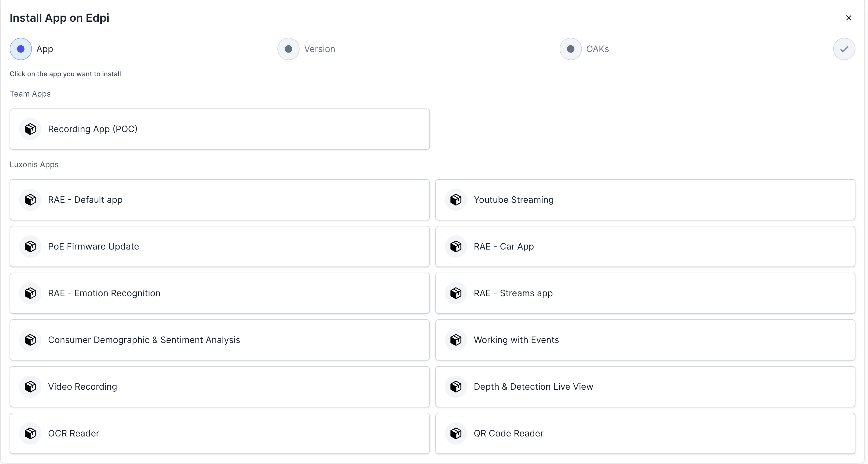
Task: Choose Consumer Demographic & Sentiment Analysis app
Action: point(219,340)
